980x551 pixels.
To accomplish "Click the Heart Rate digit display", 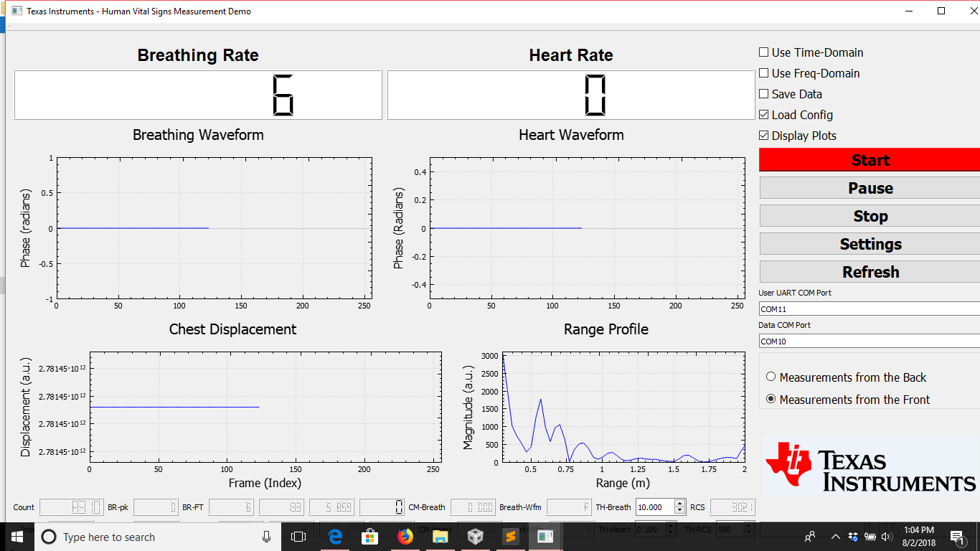I will [571, 95].
